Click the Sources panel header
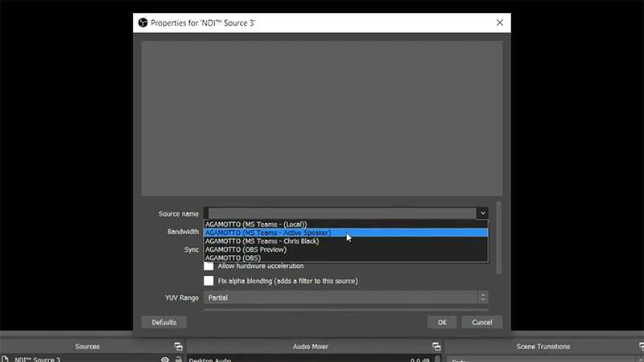The width and height of the screenshot is (644, 362). pyautogui.click(x=87, y=347)
